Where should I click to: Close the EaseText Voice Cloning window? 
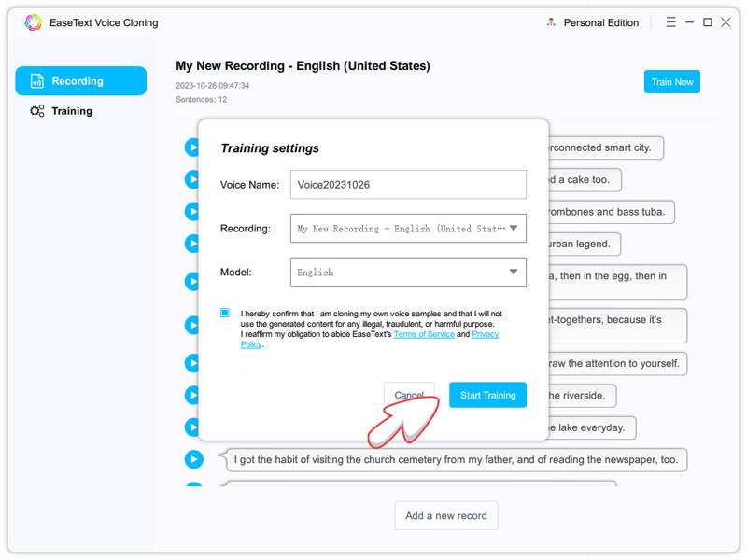(x=726, y=22)
